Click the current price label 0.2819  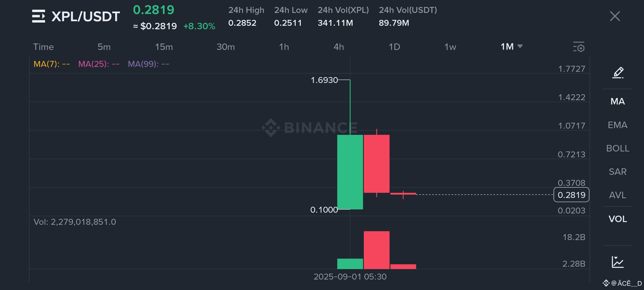point(571,195)
